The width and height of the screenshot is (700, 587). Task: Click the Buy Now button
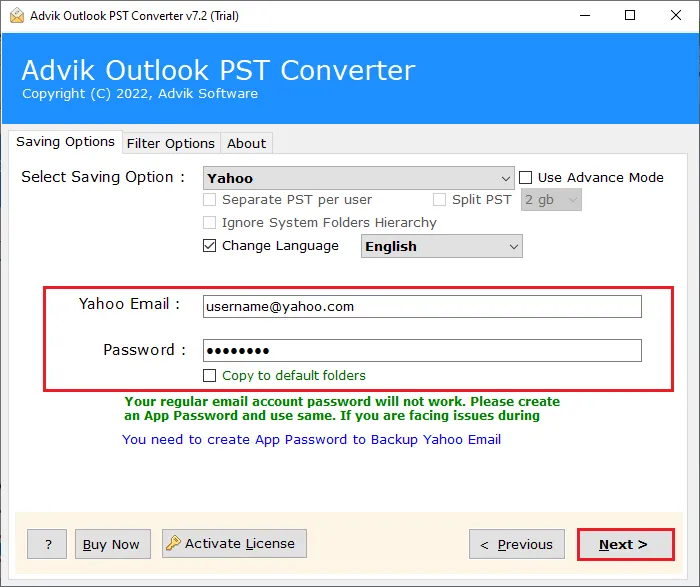coord(112,544)
